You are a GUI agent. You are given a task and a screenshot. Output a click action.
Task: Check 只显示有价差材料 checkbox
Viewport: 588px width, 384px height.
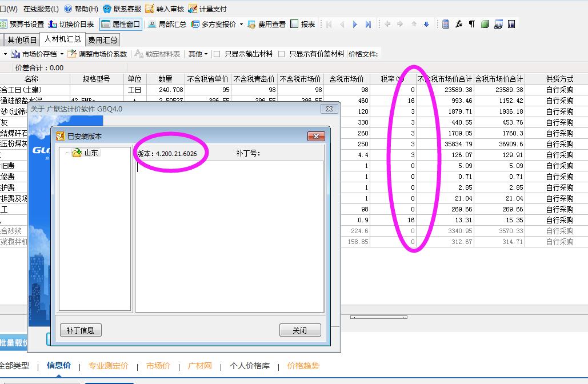point(281,54)
